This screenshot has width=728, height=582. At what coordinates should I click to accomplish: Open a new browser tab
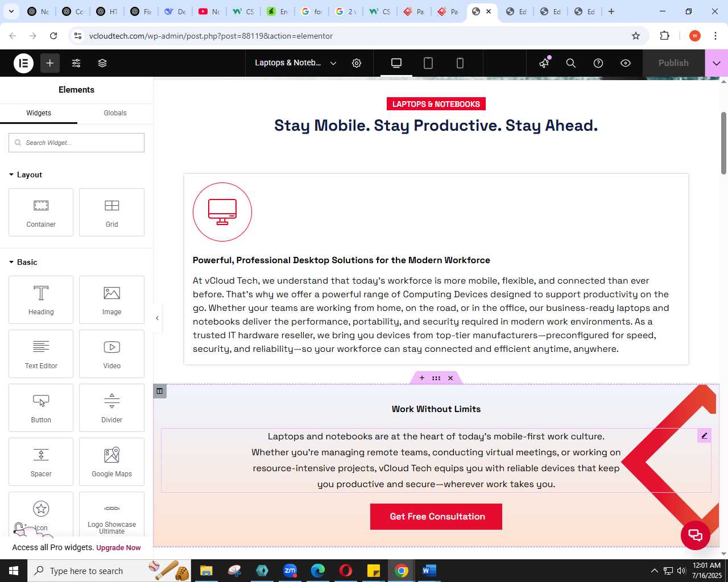click(611, 11)
